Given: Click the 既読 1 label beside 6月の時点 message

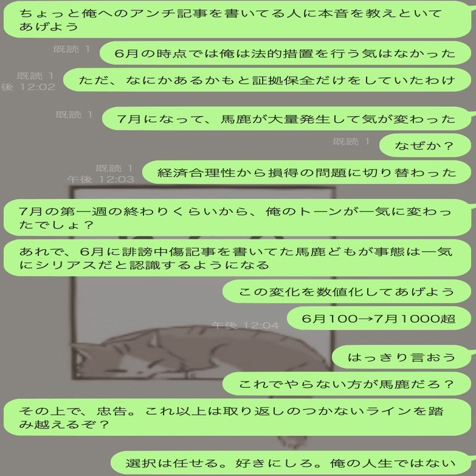Looking at the screenshot, I should (72, 49).
